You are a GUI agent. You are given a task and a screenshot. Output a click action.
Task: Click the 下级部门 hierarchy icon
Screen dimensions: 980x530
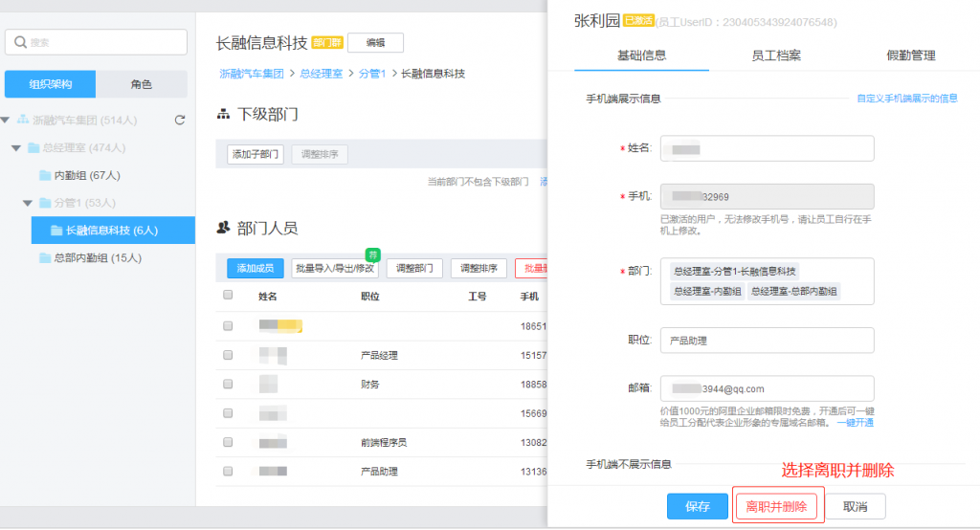point(223,115)
